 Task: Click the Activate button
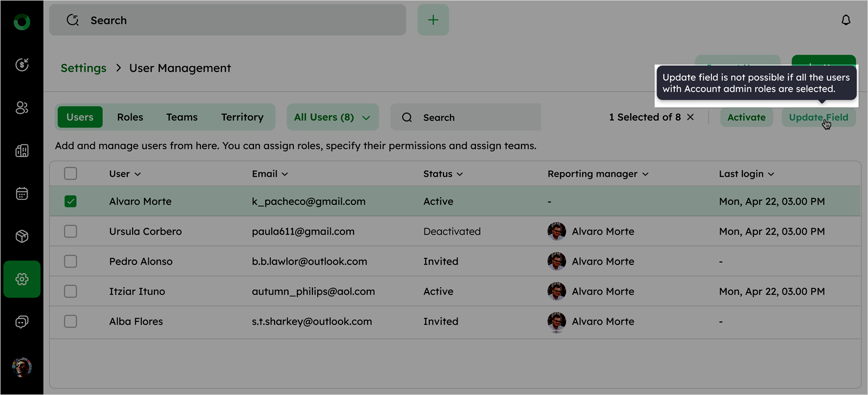(746, 118)
